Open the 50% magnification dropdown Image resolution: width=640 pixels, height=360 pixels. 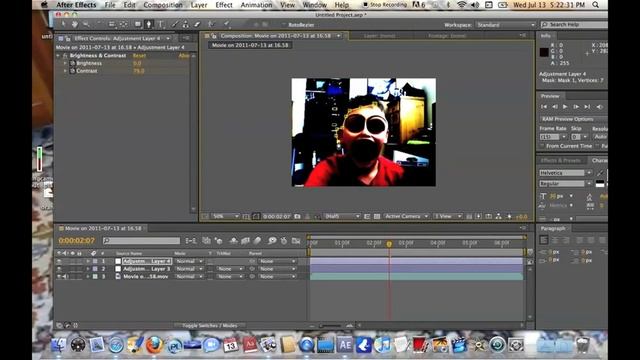(x=225, y=216)
